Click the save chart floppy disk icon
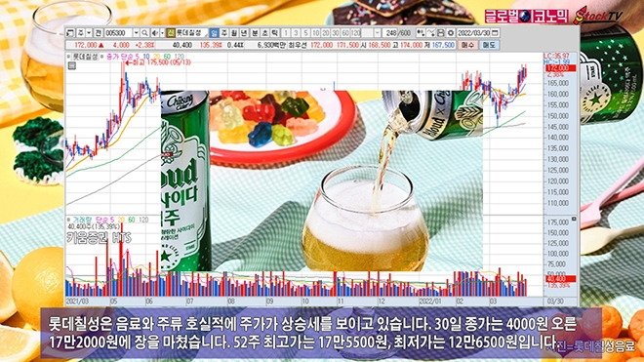Viewport: 644px width, 362px height. click(441, 33)
